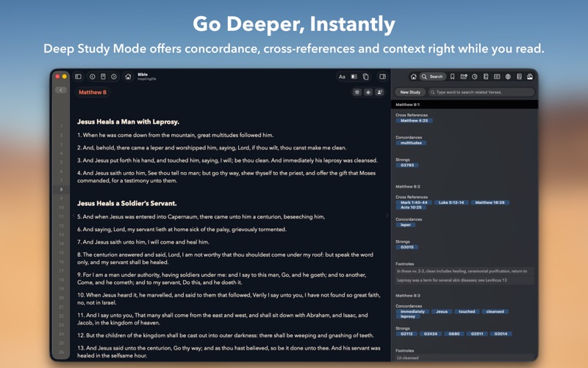Open the touched concordance tag
This screenshot has height=368, width=588.
coord(467,311)
